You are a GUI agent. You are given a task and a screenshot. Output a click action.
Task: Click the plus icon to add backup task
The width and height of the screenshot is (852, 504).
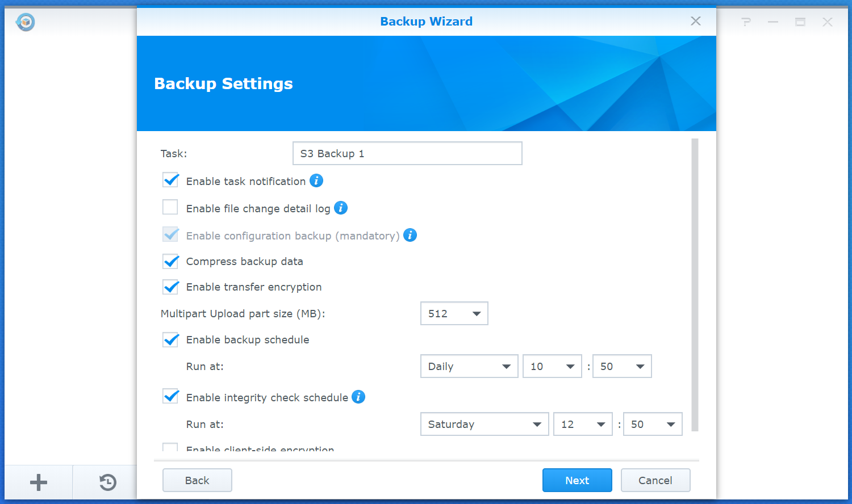(39, 482)
